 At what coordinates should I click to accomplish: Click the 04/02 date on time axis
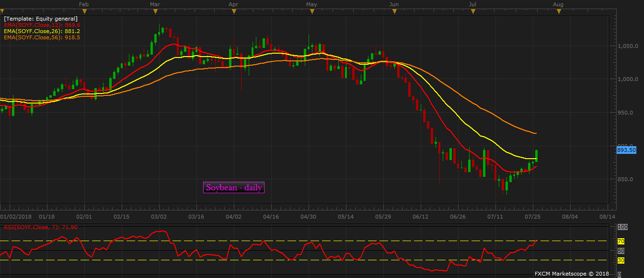point(234,216)
